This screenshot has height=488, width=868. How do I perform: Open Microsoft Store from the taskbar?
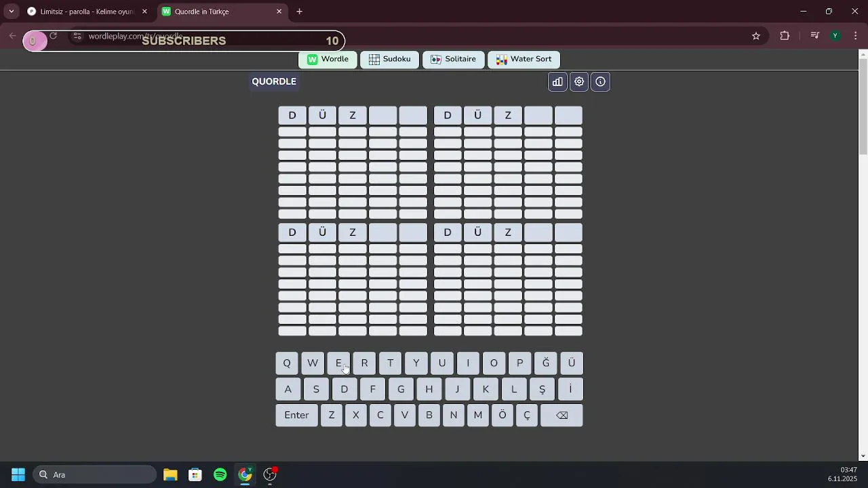click(195, 474)
